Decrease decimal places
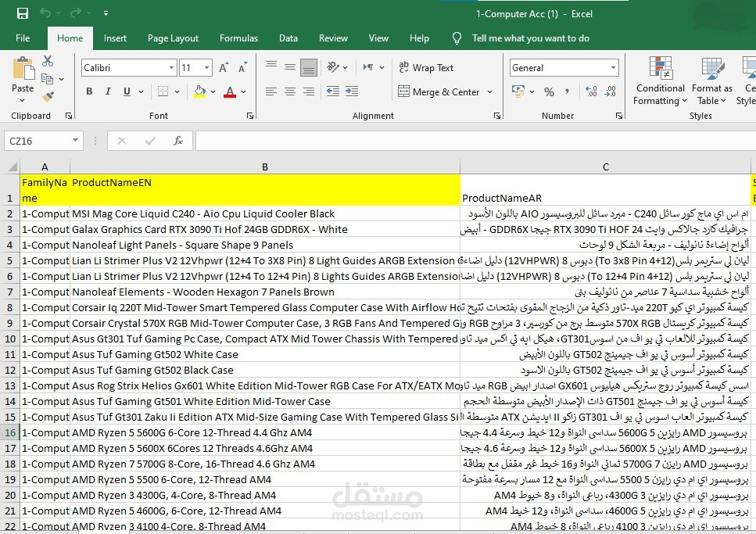Screen dimensions: 756x534 point(610,91)
